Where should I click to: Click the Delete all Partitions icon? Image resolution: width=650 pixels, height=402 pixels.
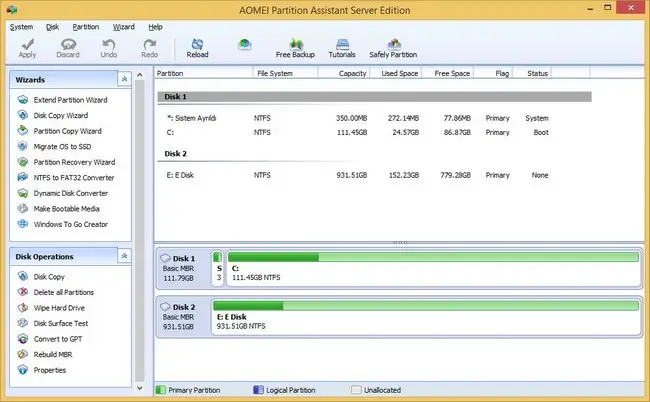(23, 292)
